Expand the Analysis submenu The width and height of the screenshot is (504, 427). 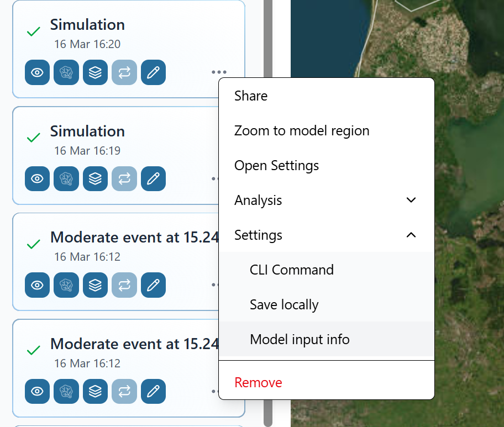[x=326, y=200]
